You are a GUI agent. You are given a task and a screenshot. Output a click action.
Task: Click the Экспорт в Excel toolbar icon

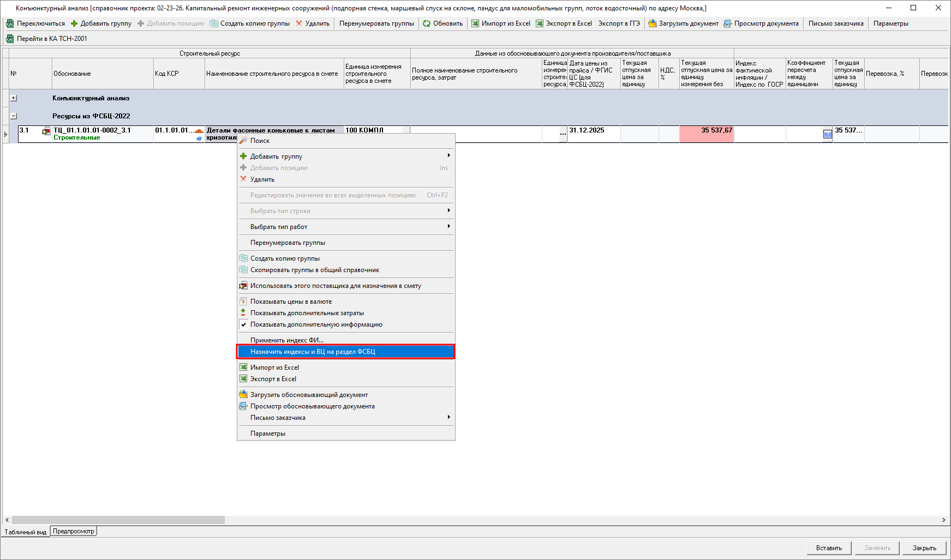click(x=540, y=23)
